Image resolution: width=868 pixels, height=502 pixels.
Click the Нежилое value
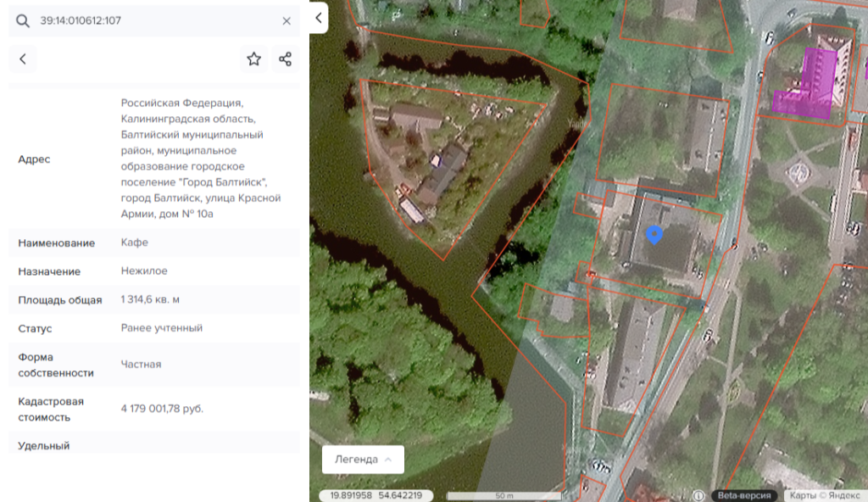coord(144,271)
